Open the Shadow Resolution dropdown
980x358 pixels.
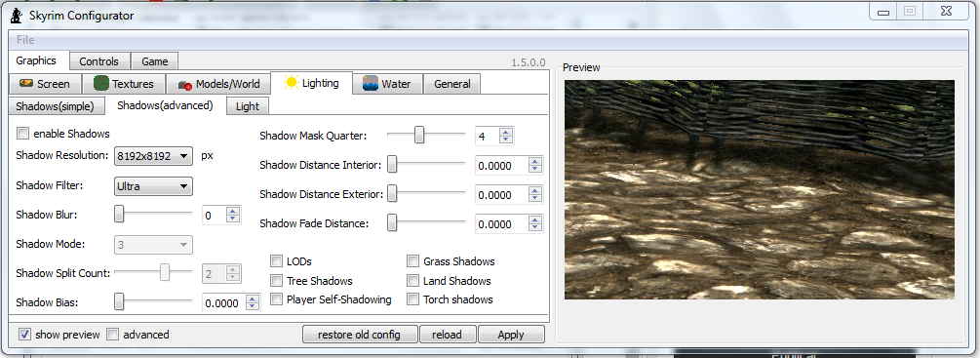coord(153,156)
